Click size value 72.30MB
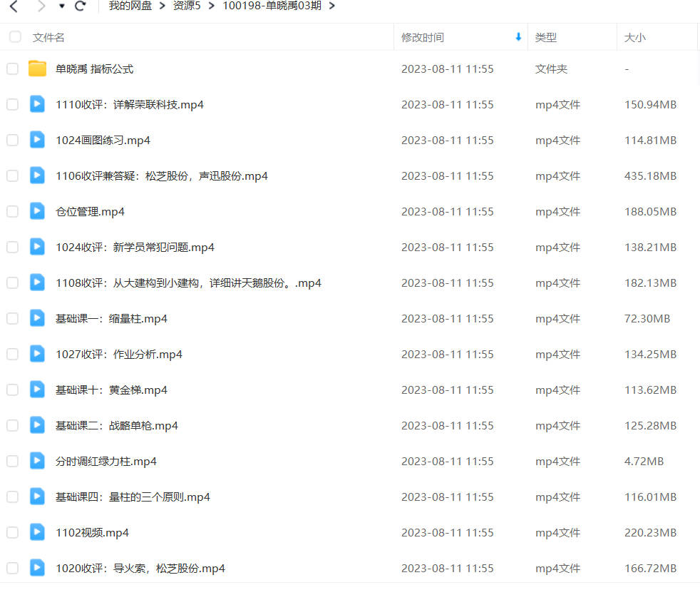The width and height of the screenshot is (700, 590). 647,318
